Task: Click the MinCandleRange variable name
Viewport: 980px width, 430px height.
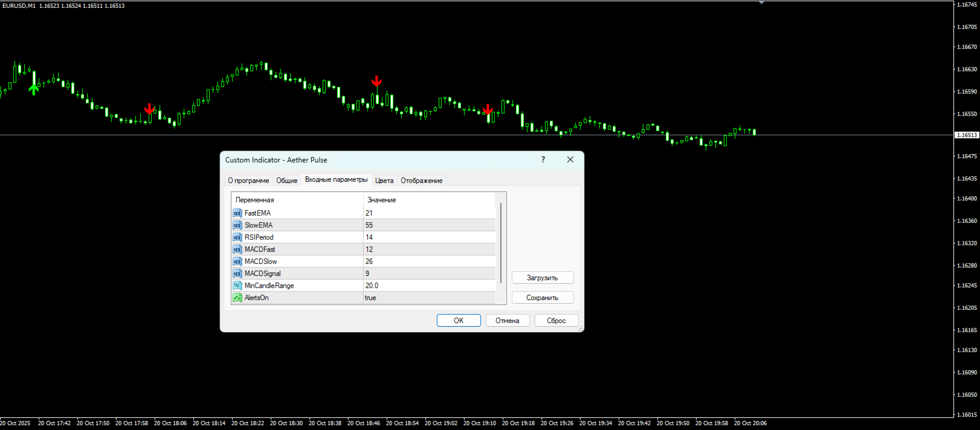Action: tap(269, 286)
